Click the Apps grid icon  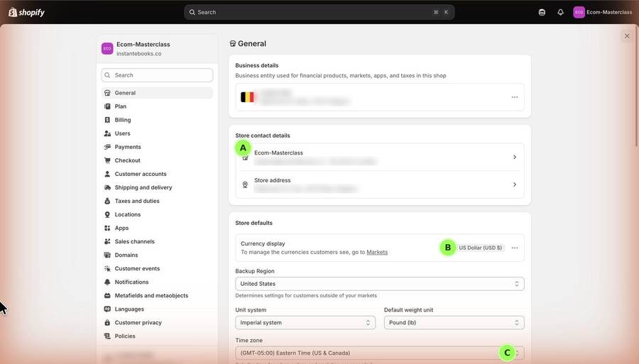pyautogui.click(x=107, y=228)
